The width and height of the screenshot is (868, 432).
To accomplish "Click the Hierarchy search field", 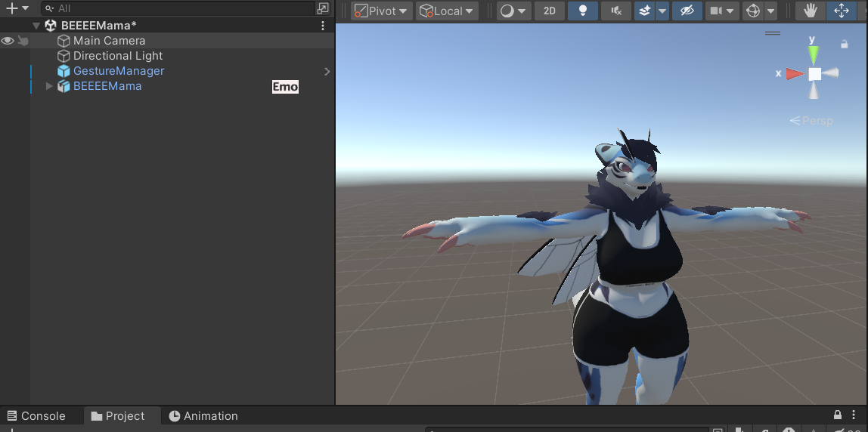I will click(178, 8).
